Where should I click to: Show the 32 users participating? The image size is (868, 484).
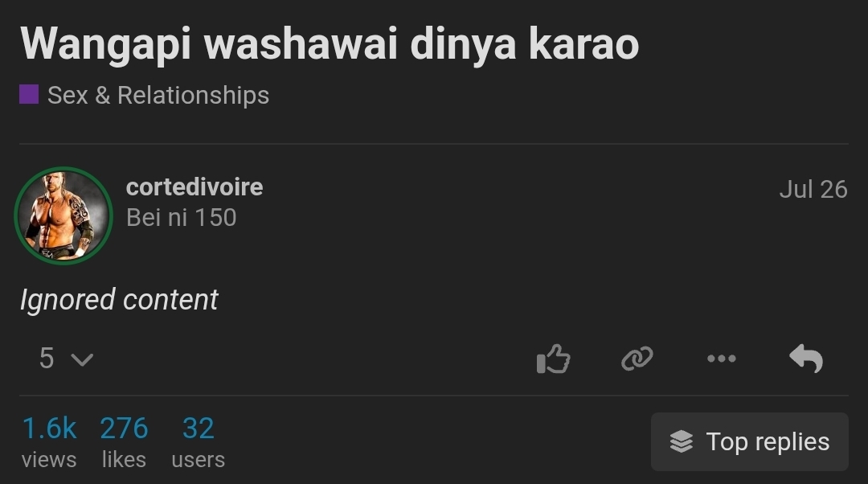(199, 441)
